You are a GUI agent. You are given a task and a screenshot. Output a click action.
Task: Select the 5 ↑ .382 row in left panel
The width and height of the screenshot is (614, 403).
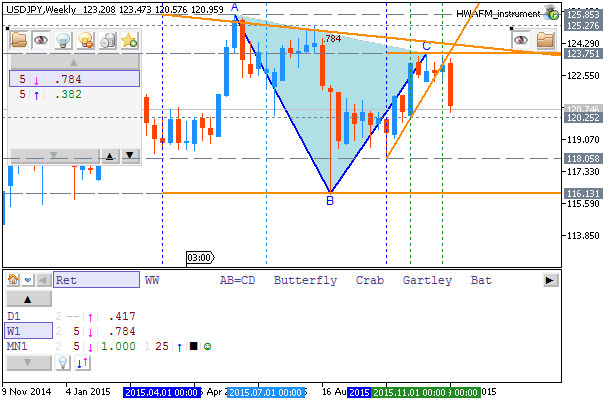pos(74,94)
